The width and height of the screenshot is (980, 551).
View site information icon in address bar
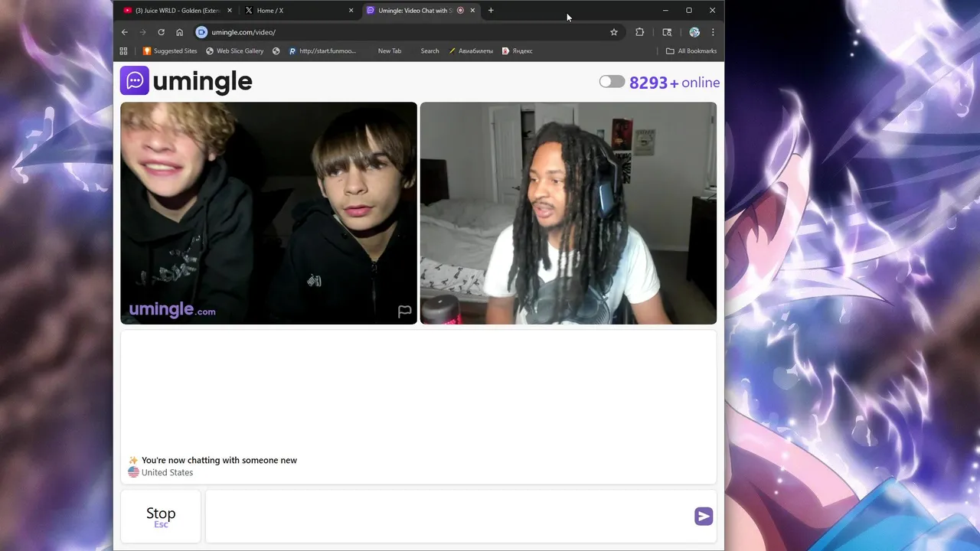point(201,32)
